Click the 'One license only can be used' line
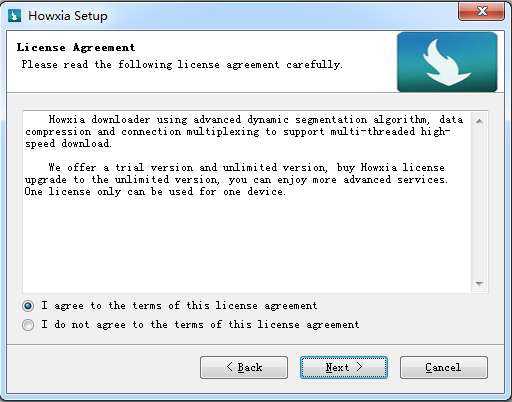Viewport: 512px width, 402px height. click(x=155, y=192)
